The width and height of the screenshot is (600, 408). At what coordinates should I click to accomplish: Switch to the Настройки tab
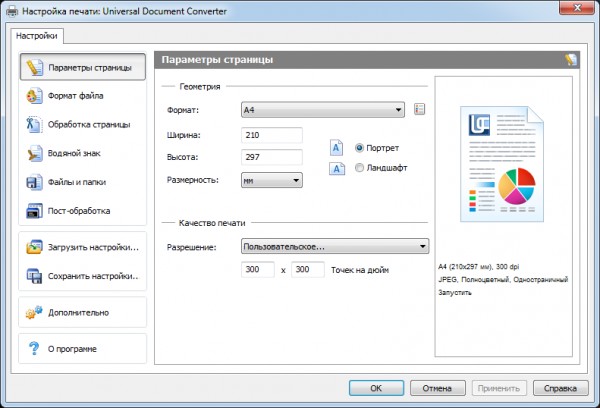click(x=38, y=35)
